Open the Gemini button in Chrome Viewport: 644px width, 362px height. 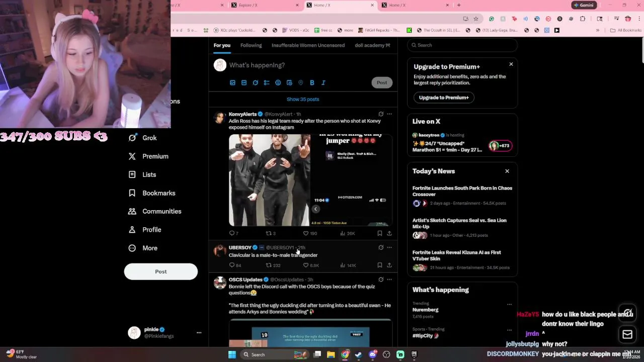click(x=584, y=5)
